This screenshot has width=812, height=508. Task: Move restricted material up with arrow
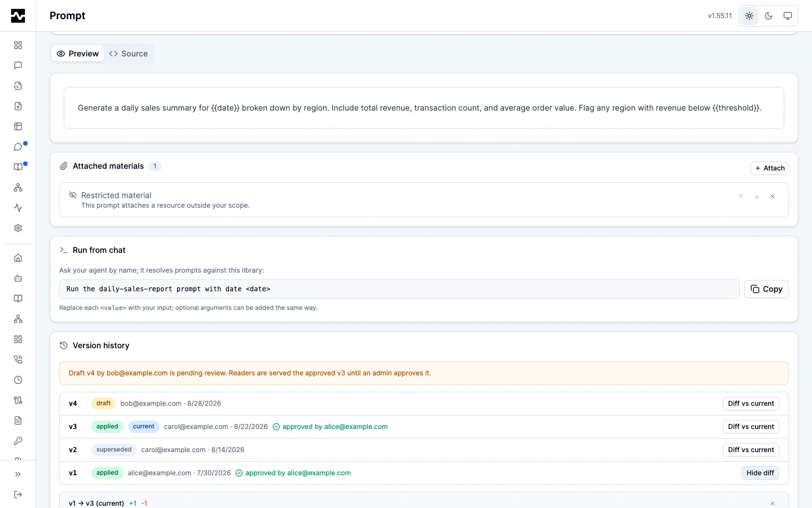[741, 196]
